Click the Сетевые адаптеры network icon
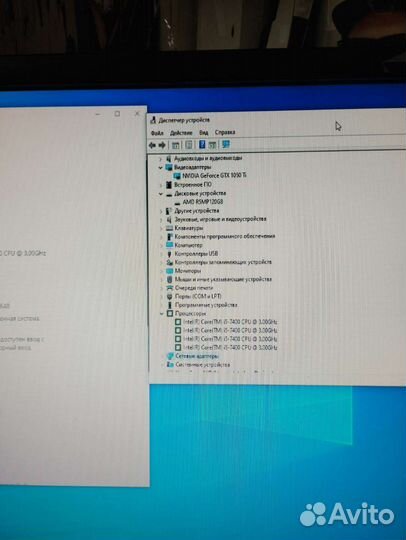Image resolution: width=406 pixels, height=540 pixels. click(x=170, y=356)
